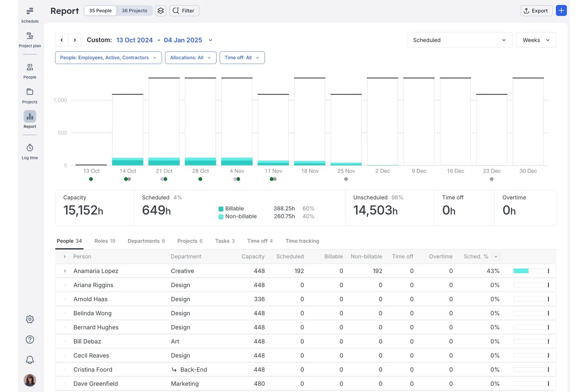
Task: Expand the Anamaria Lopez row
Action: pos(65,271)
